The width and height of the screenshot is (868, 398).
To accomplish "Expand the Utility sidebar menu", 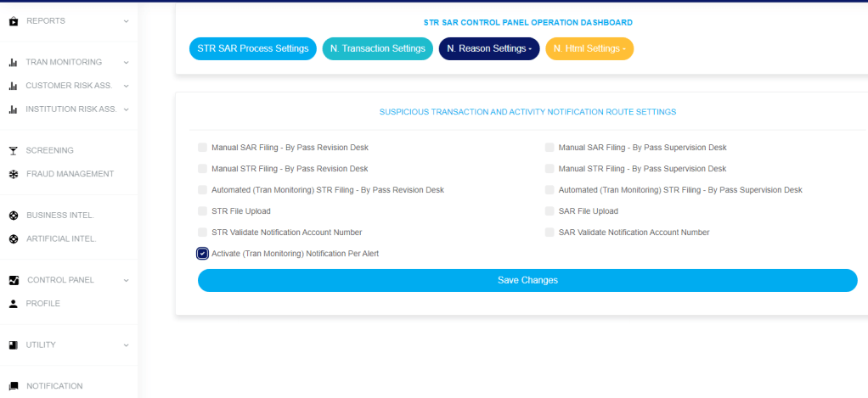I will (126, 345).
